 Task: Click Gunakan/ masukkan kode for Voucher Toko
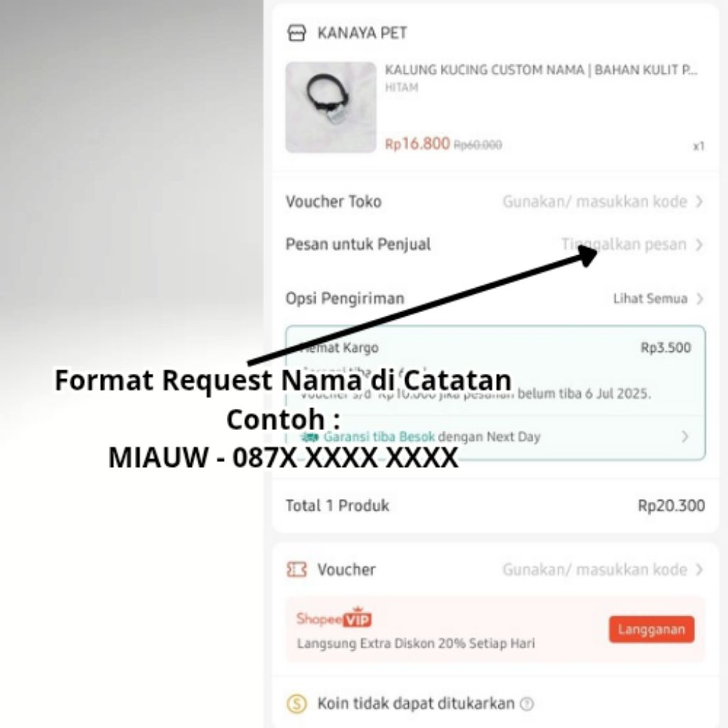click(x=595, y=201)
